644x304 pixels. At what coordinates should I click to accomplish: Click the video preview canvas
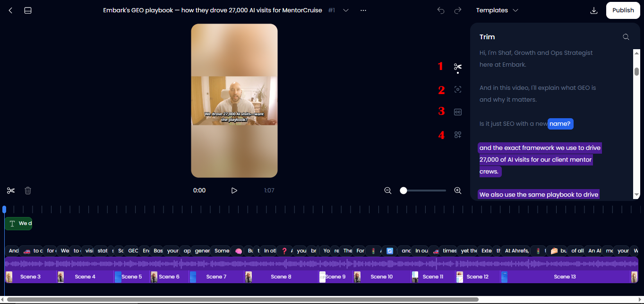pyautogui.click(x=234, y=101)
